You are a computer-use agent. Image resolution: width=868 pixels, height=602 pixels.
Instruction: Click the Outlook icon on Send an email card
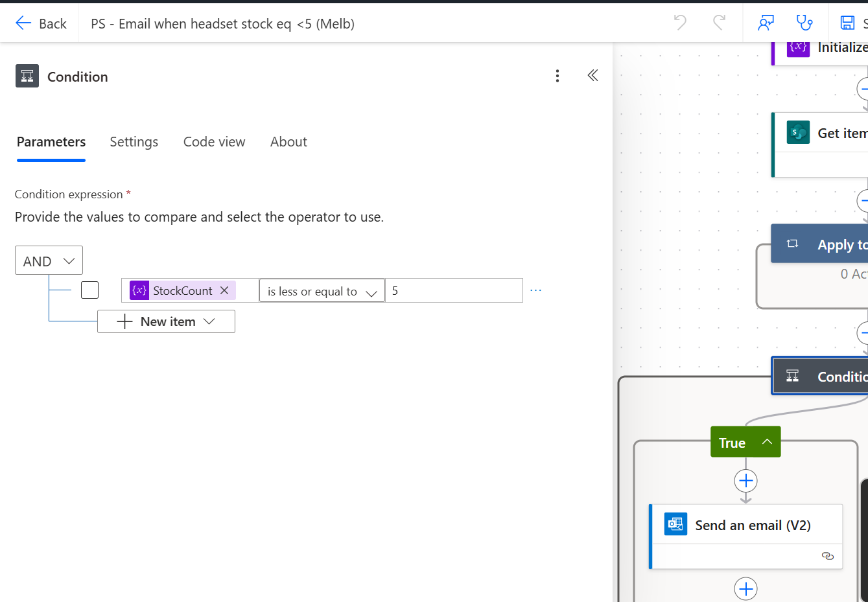coord(675,524)
